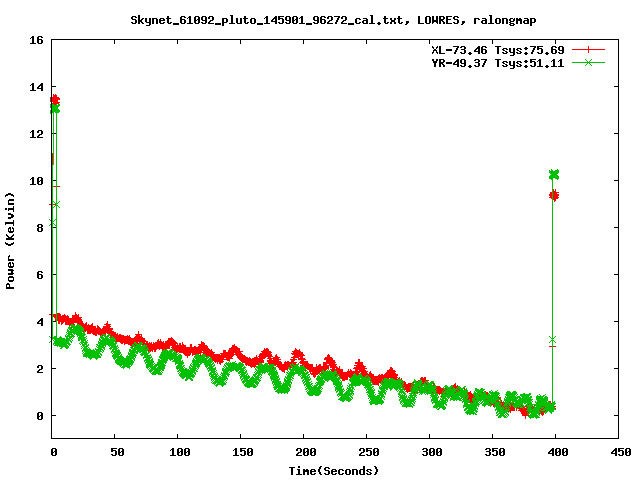This screenshot has width=640, height=480.
Task: Click the x-axis tick label 100
Action: click(178, 453)
